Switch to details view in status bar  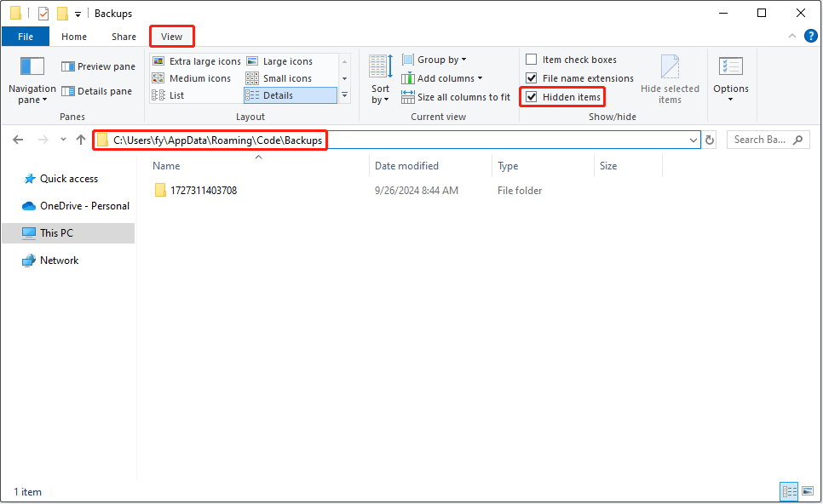click(x=789, y=491)
